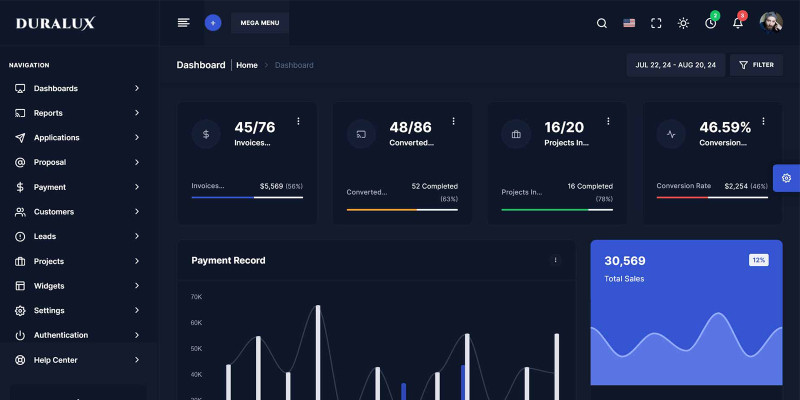Open the notifications bell

[738, 23]
